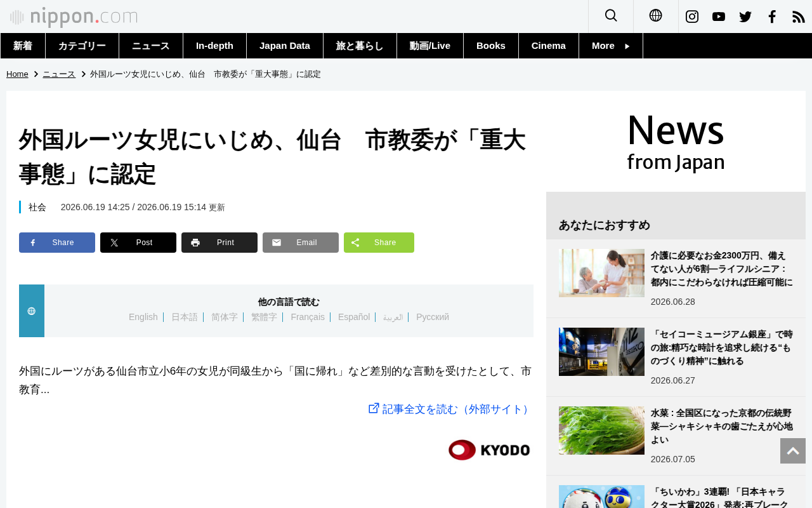The width and height of the screenshot is (812, 508).
Task: Read article in English
Action: (143, 317)
